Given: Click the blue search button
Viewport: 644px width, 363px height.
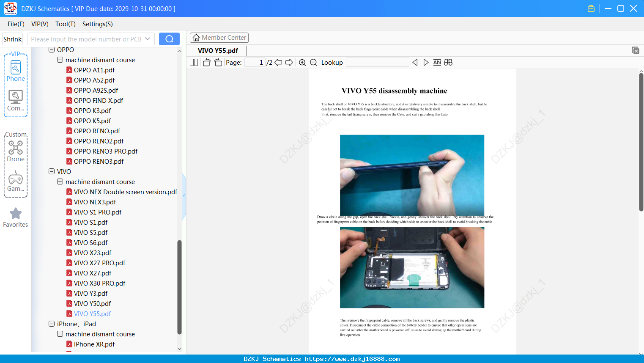Looking at the screenshot, I should [x=169, y=39].
